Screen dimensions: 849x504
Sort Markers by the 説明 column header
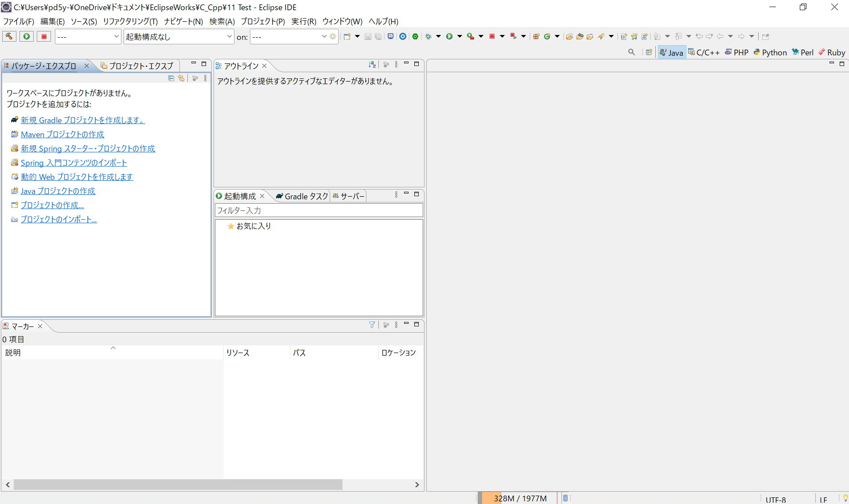[113, 353]
